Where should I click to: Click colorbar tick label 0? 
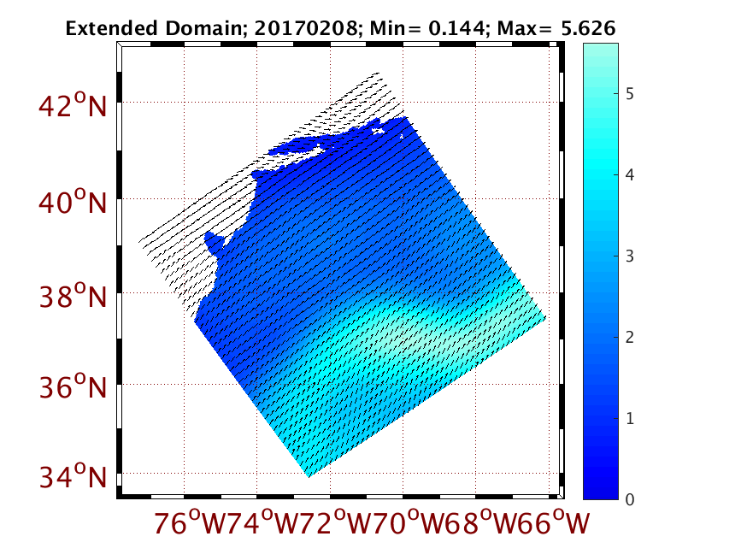[x=630, y=499]
